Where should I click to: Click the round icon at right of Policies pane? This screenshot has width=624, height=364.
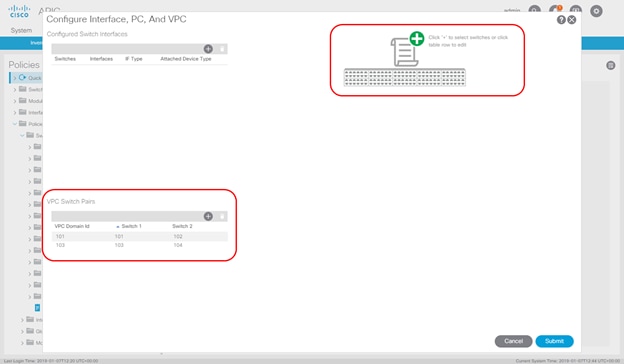pyautogui.click(x=611, y=66)
